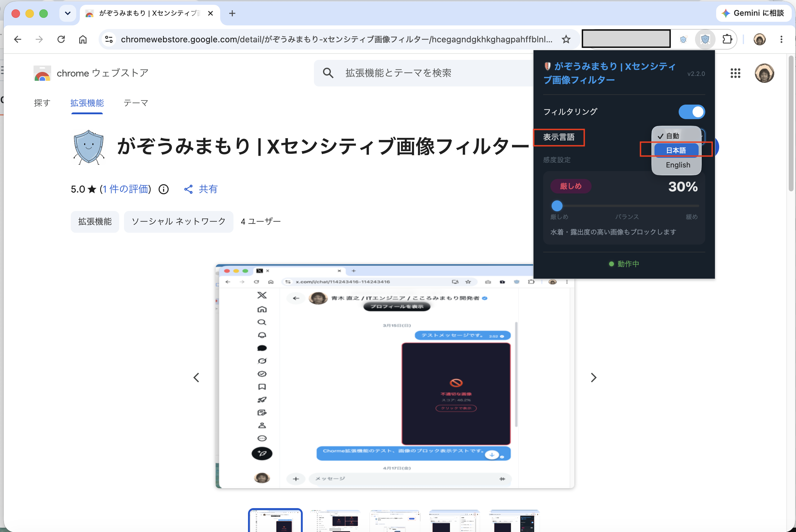The image size is (796, 532).
Task: Click the address bar URL
Action: point(336,39)
